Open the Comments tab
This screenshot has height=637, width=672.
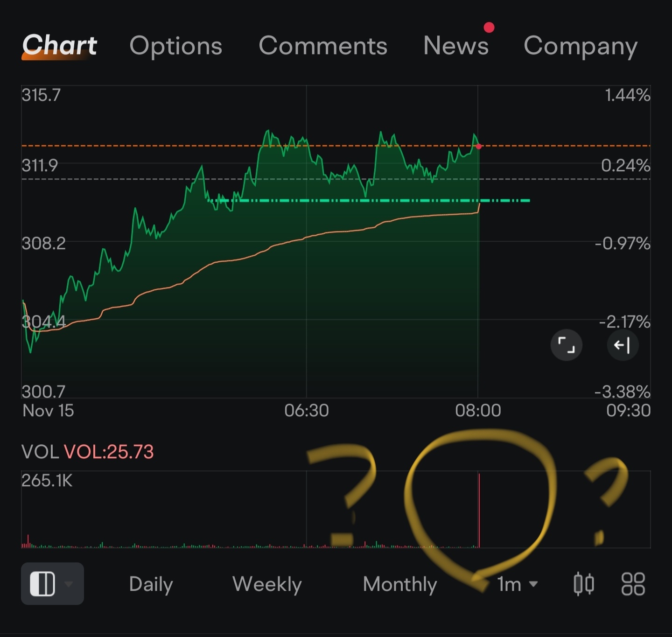coord(323,46)
